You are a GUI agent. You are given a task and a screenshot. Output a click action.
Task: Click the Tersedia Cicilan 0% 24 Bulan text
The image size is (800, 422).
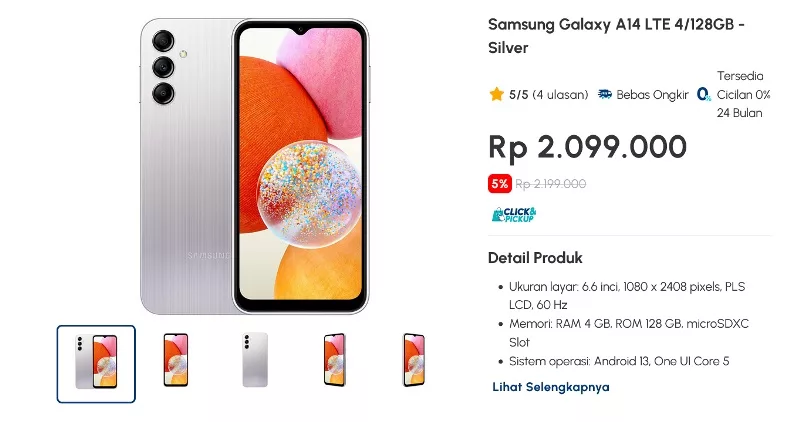click(743, 94)
